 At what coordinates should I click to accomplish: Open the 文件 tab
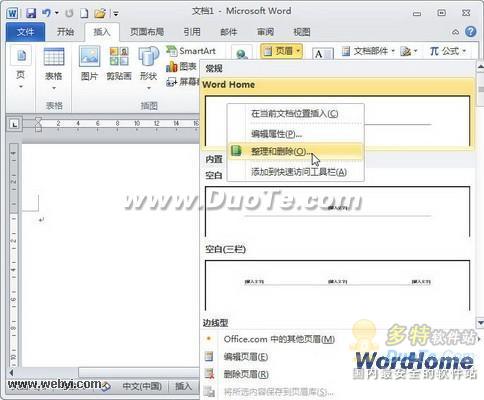pos(25,32)
